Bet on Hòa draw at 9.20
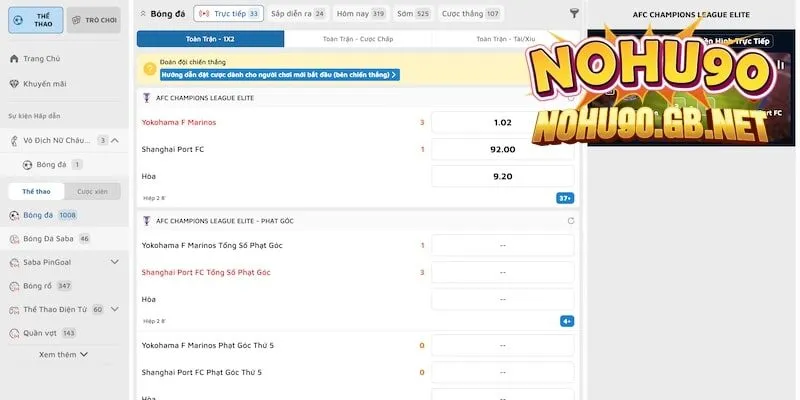Screen dimensions: 800x400 click(x=503, y=177)
